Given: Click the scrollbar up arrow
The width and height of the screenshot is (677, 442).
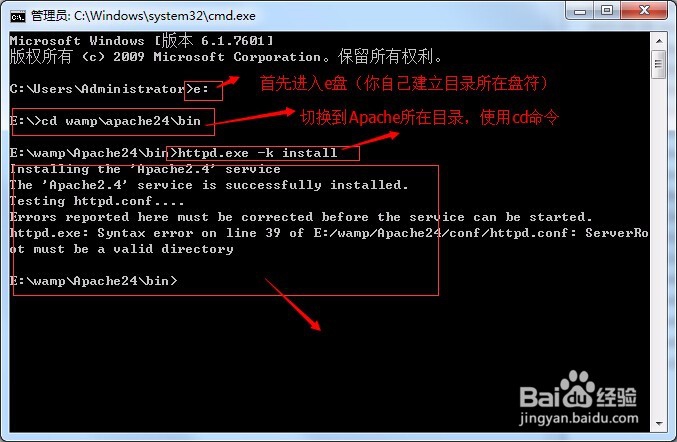Looking at the screenshot, I should click(x=659, y=41).
